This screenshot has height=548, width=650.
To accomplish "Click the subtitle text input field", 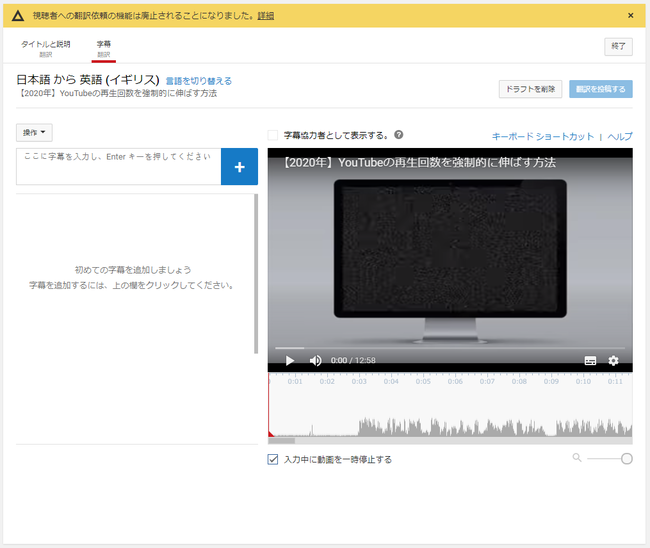I will point(118,166).
